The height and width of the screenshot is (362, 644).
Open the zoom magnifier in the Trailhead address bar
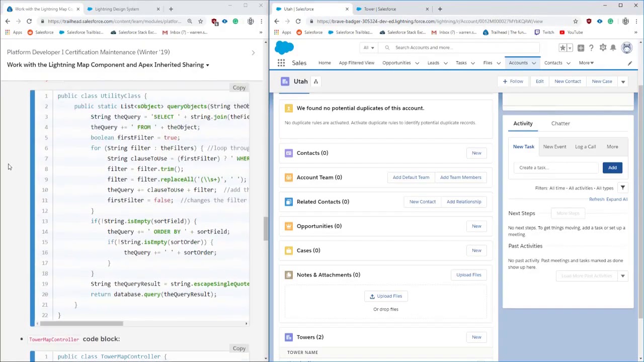pos(190,21)
